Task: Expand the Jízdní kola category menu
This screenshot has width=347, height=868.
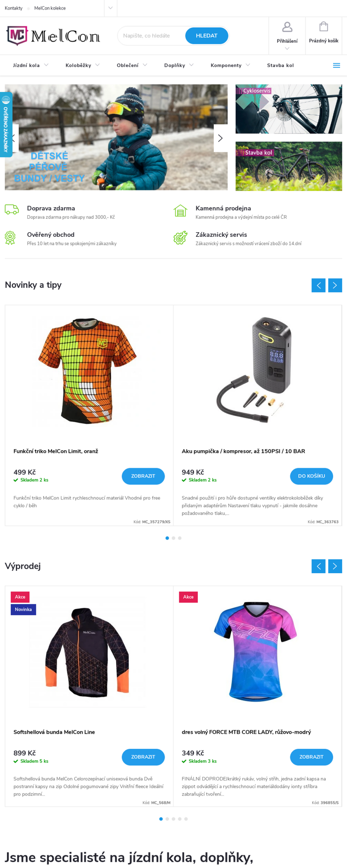Action: [x=31, y=66]
